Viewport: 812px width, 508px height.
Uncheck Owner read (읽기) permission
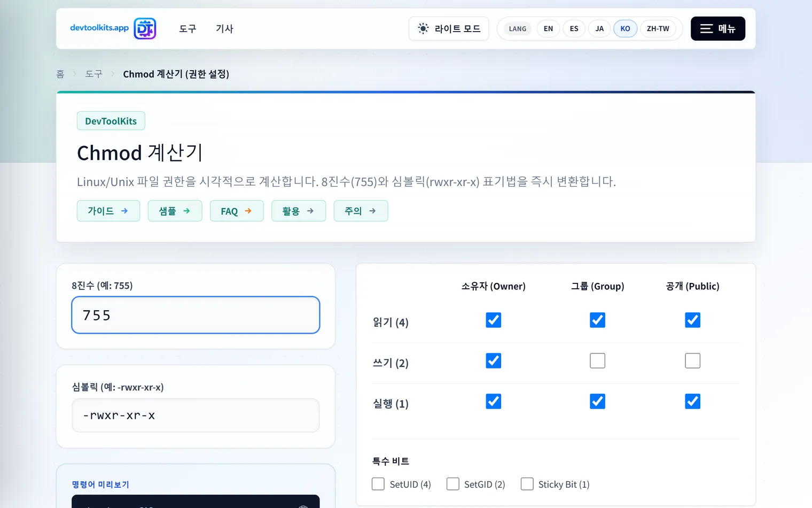coord(494,320)
